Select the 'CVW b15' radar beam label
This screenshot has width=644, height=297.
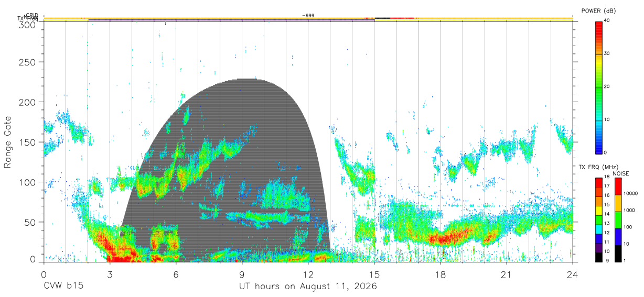click(x=63, y=287)
